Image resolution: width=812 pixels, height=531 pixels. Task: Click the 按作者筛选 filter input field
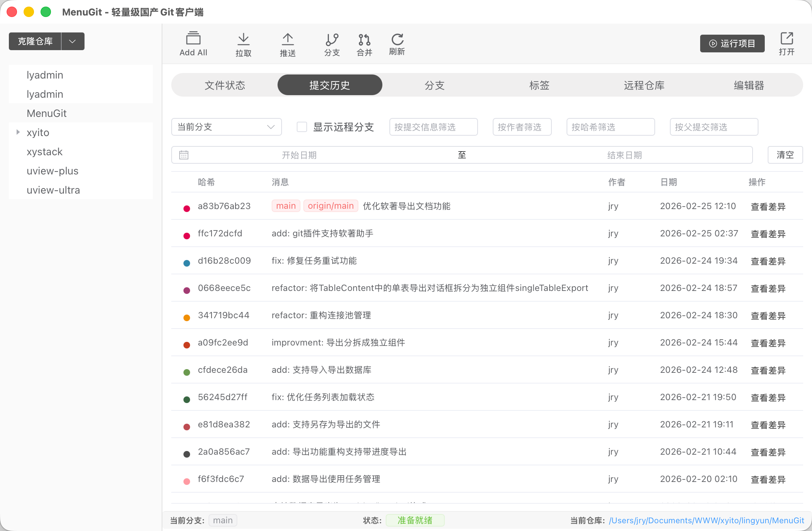522,127
